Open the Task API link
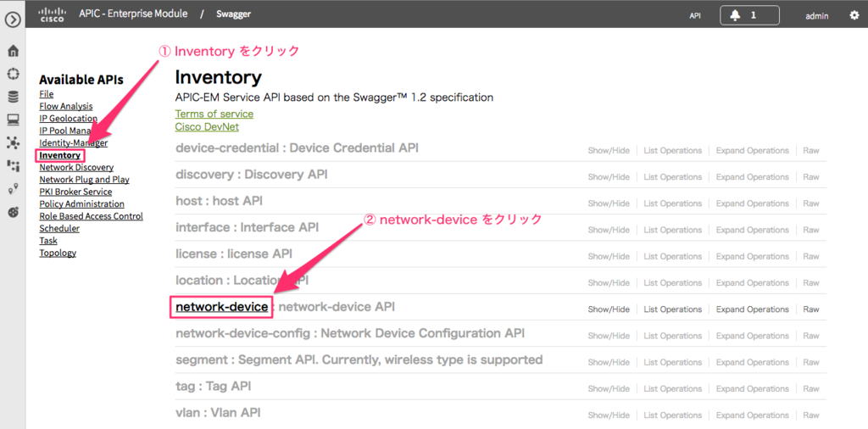 pyautogui.click(x=48, y=240)
